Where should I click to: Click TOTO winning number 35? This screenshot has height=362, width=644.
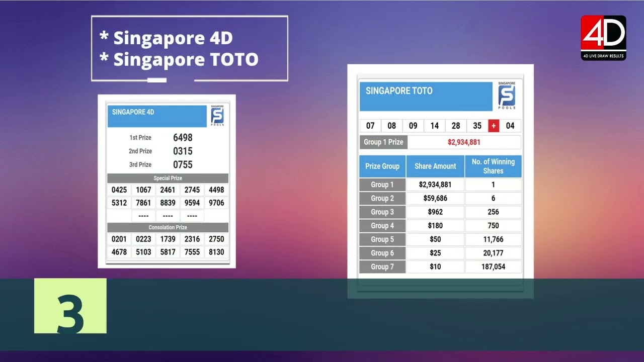[x=477, y=126]
